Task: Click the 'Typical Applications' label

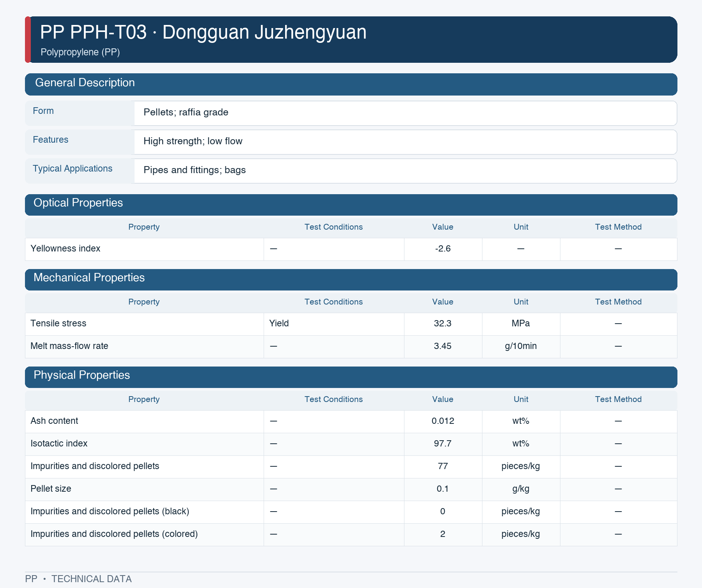Action: coord(73,168)
